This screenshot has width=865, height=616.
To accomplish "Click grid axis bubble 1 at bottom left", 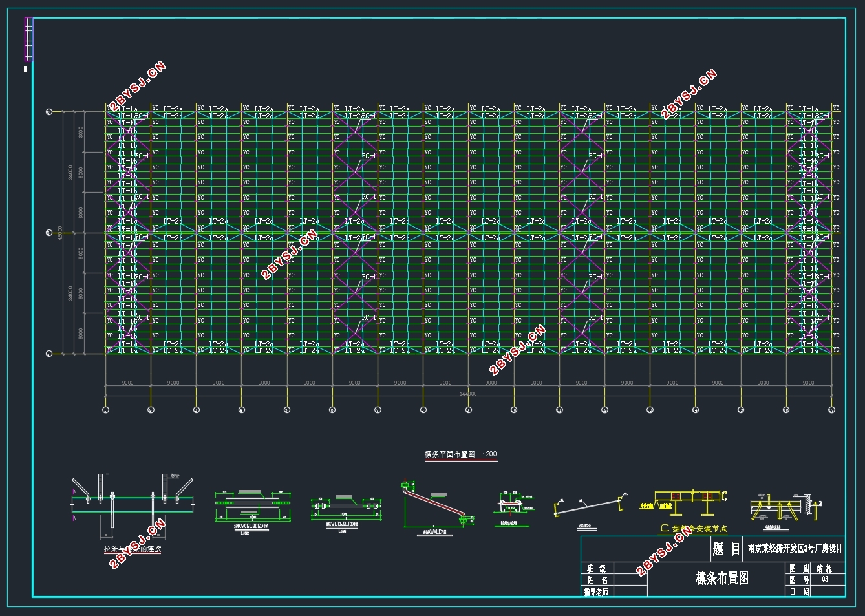I will pyautogui.click(x=106, y=410).
